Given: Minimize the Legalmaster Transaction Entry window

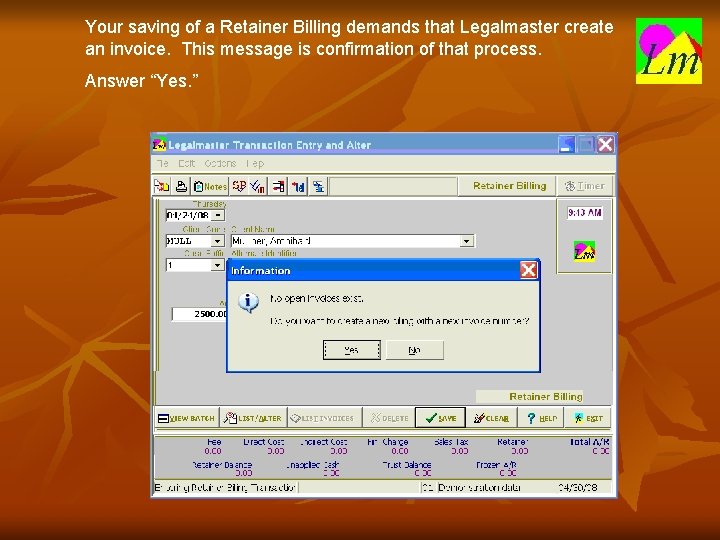Looking at the screenshot, I should [567, 145].
